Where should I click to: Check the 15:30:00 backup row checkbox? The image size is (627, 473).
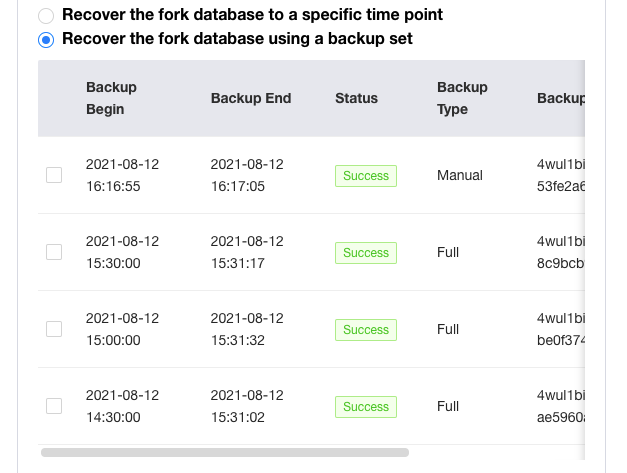point(54,252)
